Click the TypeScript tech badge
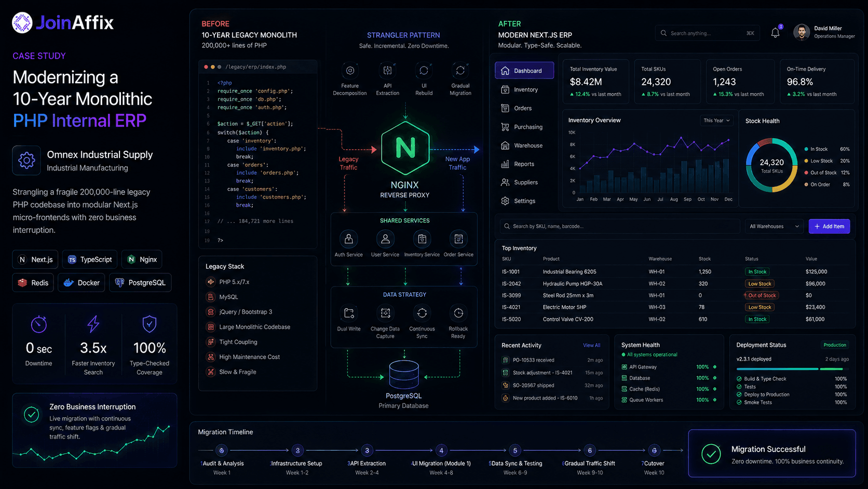Screen dimensions: 868x489 90,259
